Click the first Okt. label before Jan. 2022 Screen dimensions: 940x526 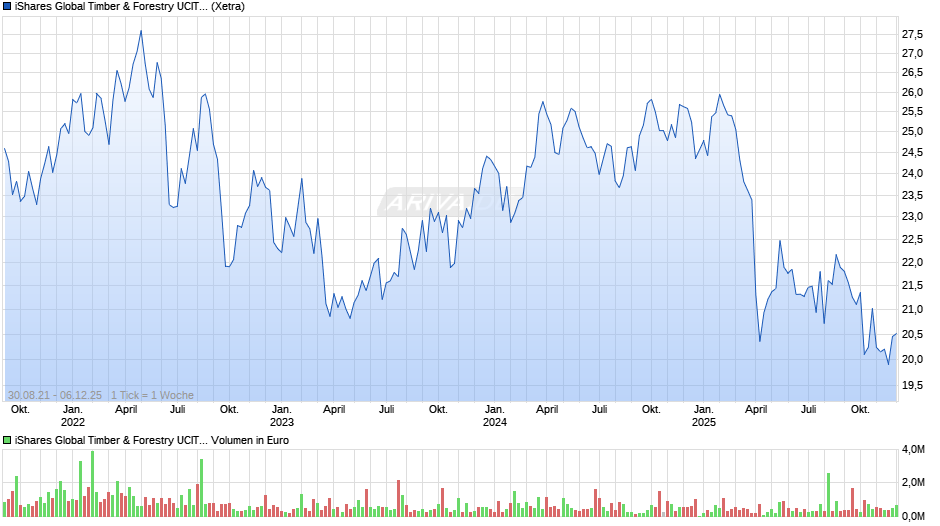[x=20, y=409]
